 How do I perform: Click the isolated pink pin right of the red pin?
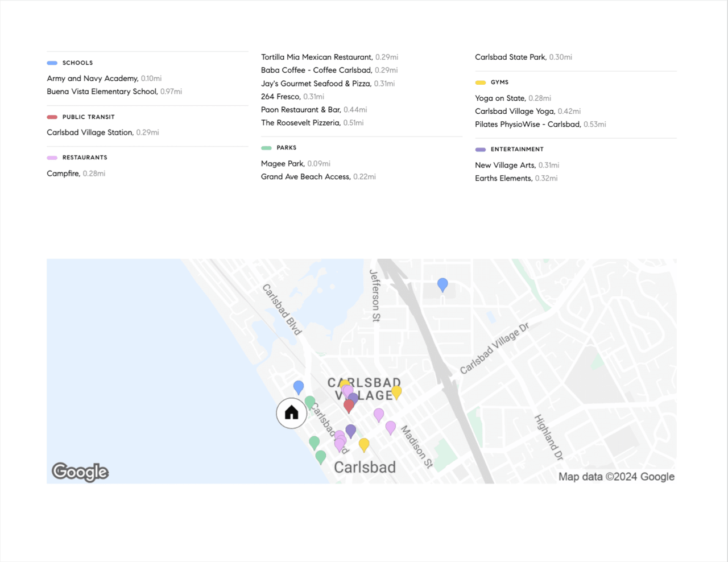379,415
